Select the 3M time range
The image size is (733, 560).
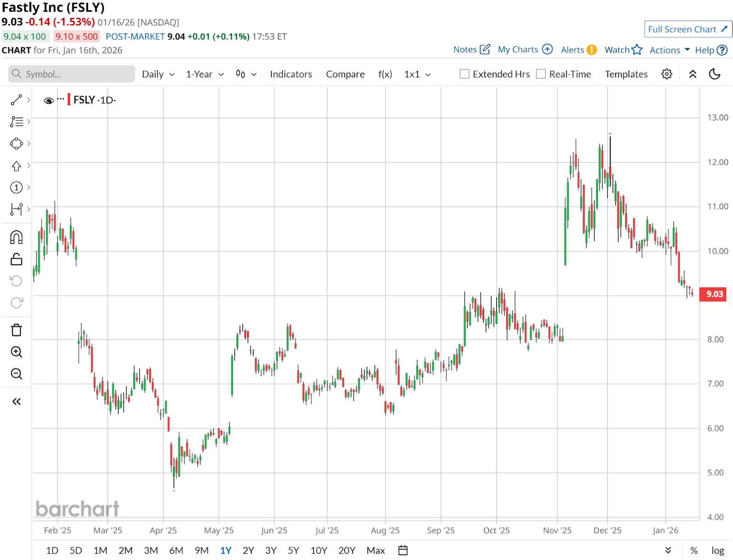(151, 550)
